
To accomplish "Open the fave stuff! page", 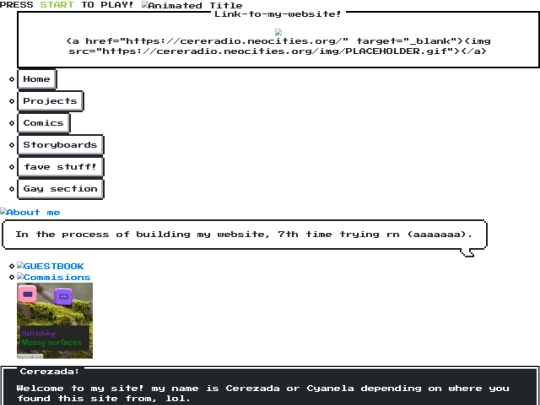I will 60,167.
